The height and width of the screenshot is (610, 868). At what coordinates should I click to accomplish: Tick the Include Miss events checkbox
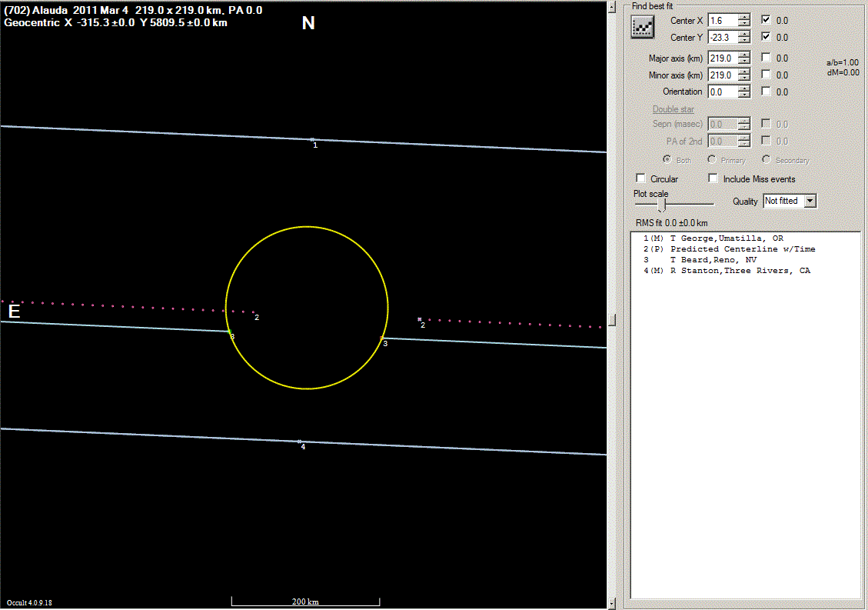coord(713,178)
